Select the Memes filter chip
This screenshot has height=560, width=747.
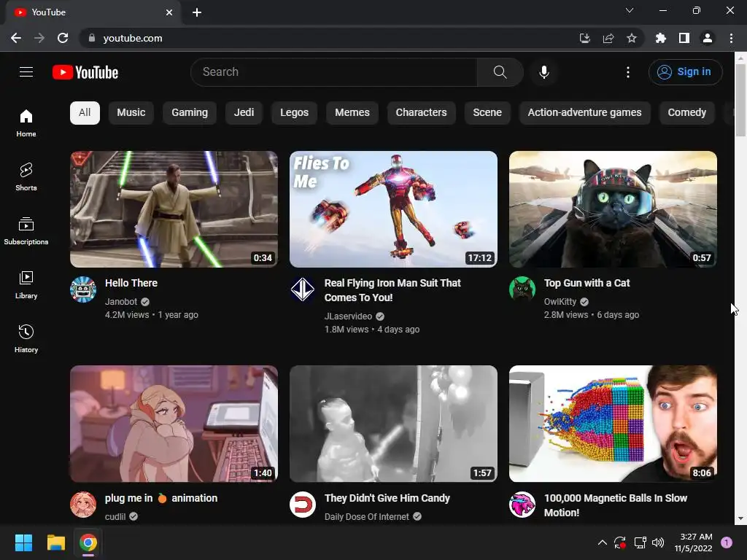point(352,113)
